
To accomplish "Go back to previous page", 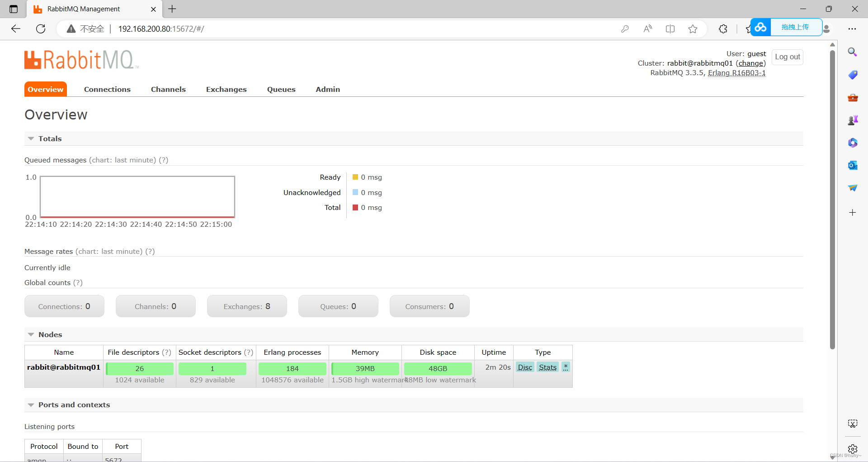I will tap(16, 29).
